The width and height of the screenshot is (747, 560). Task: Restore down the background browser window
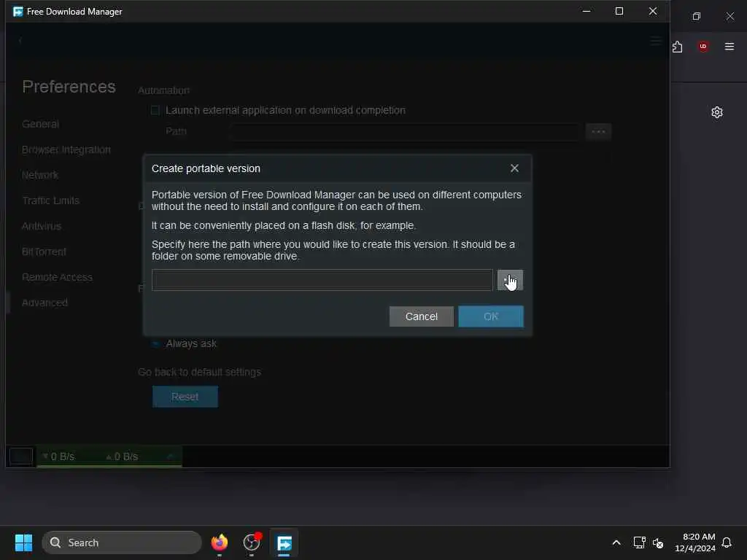pyautogui.click(x=697, y=16)
